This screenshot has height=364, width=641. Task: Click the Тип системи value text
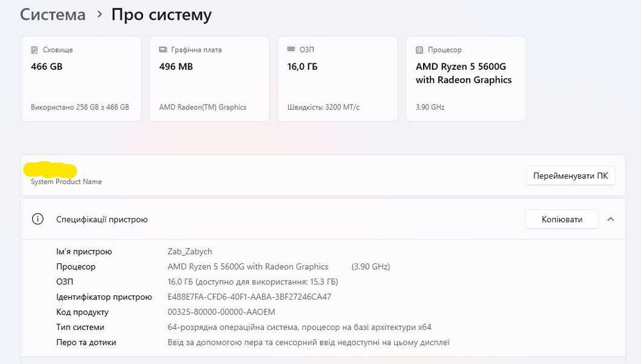(299, 327)
